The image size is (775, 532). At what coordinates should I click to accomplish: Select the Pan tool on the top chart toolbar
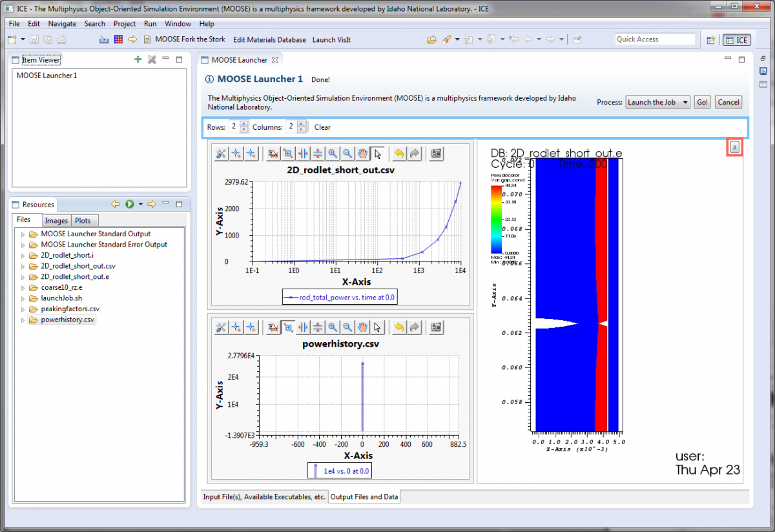(362, 154)
